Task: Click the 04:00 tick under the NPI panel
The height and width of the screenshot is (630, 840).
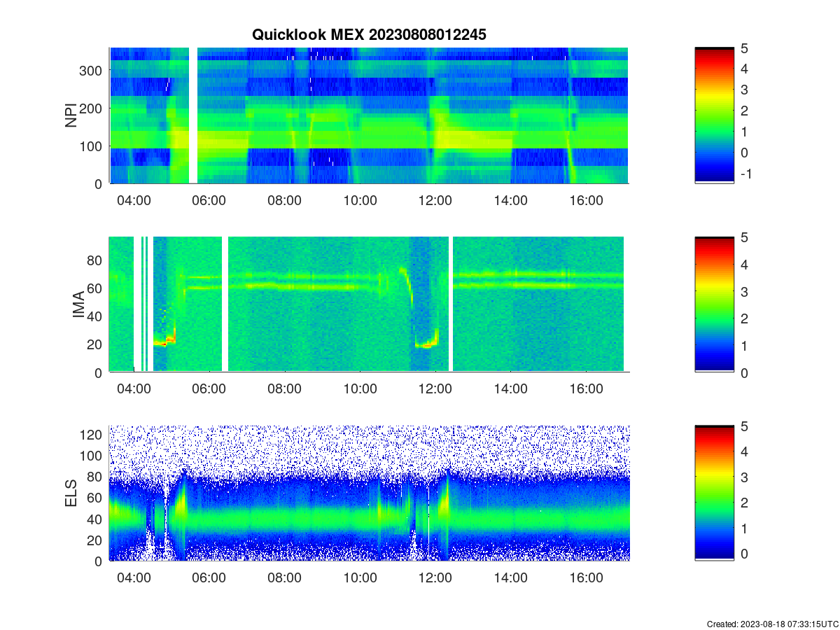Action: click(x=134, y=200)
